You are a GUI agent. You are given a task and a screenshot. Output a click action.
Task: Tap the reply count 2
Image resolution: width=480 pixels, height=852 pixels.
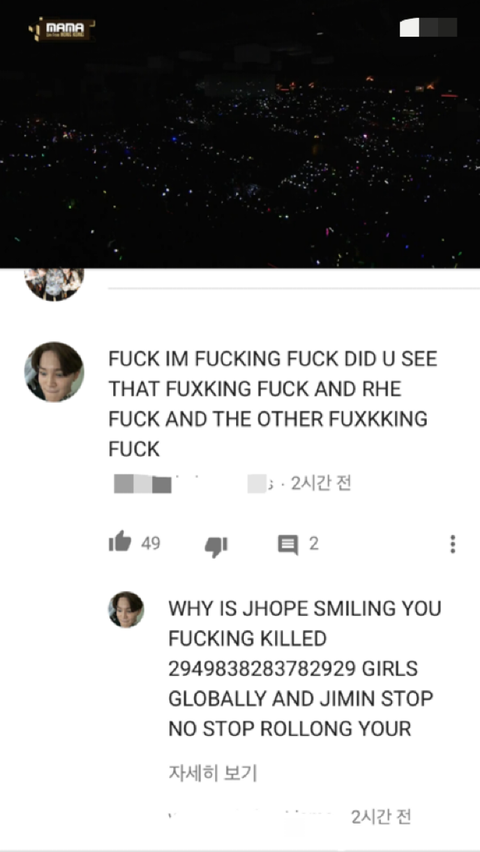[x=314, y=543]
